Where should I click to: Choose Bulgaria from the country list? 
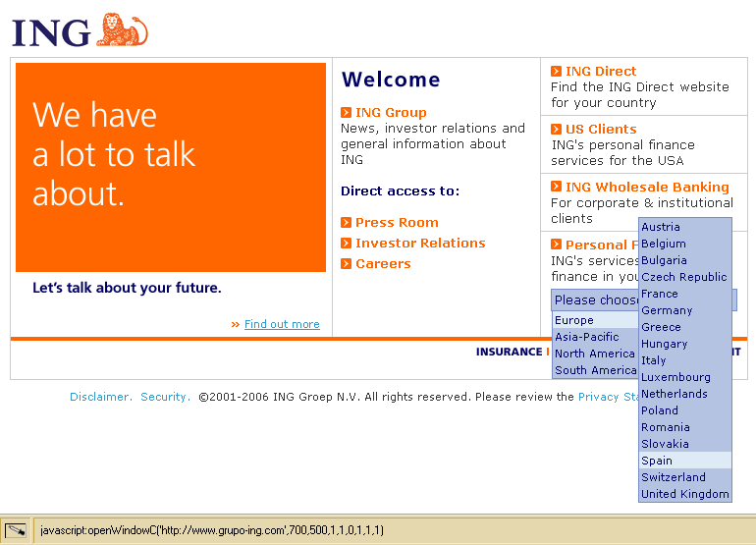pos(685,260)
